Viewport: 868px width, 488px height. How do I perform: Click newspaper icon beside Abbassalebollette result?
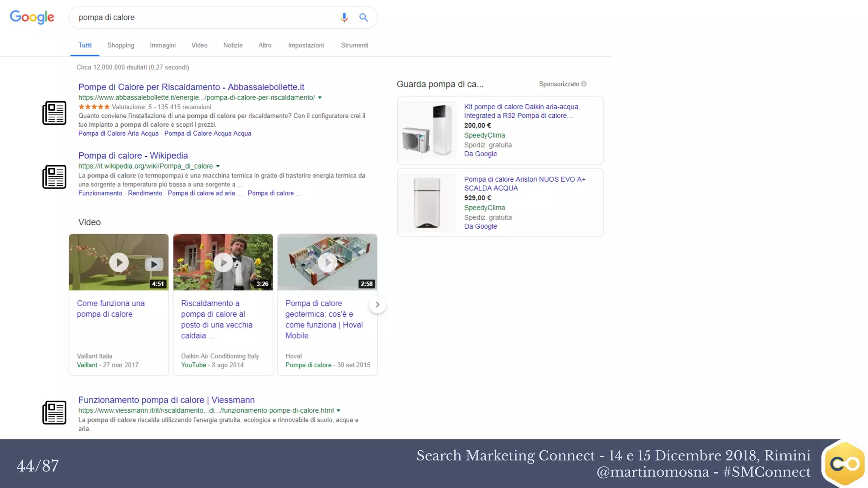pos(54,113)
